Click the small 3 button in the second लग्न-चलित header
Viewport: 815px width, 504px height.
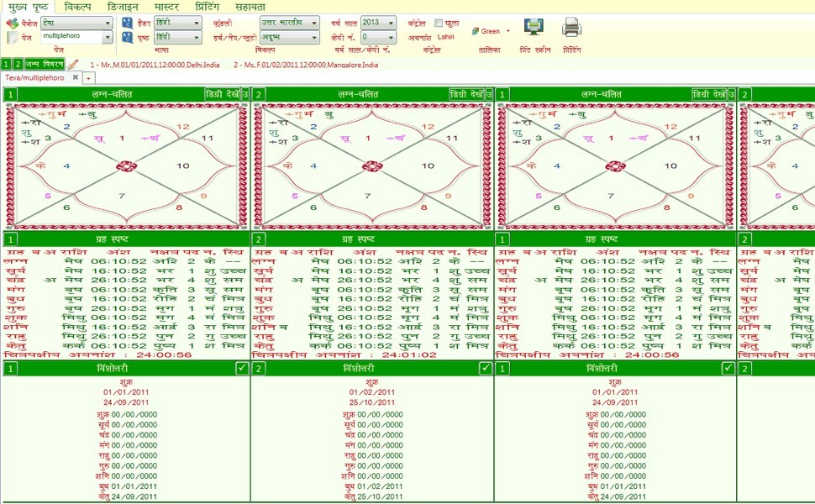[489, 95]
